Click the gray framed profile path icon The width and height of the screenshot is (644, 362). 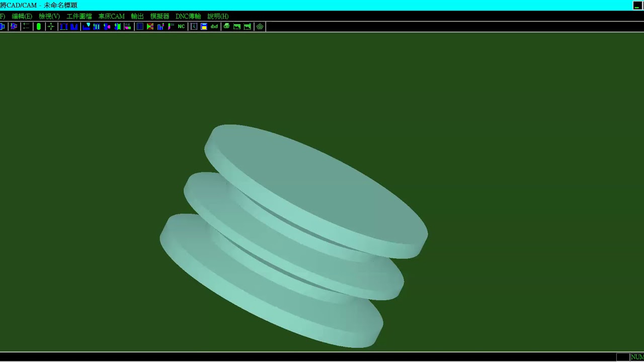tap(194, 27)
